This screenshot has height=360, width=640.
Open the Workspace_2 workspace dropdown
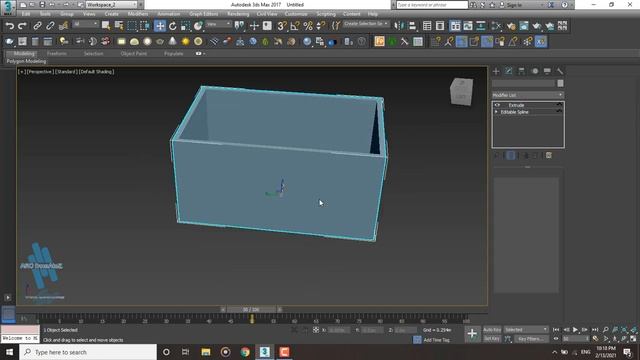point(111,4)
